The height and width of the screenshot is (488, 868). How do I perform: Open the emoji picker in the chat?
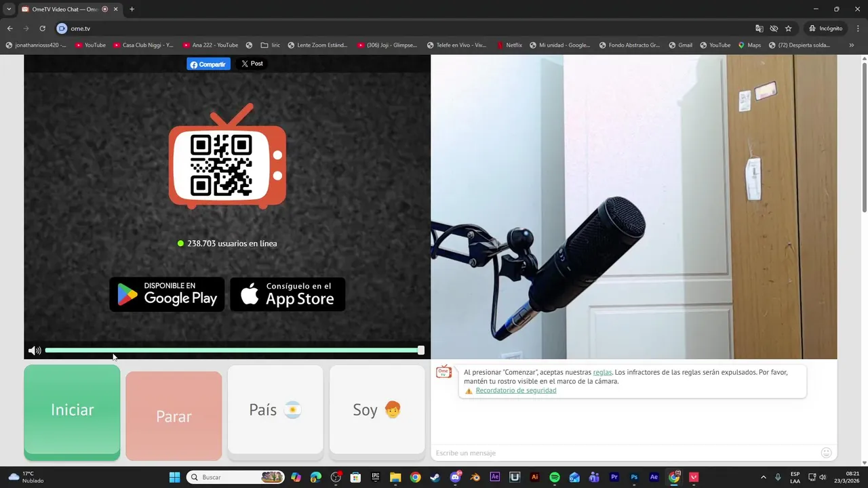coord(826,453)
